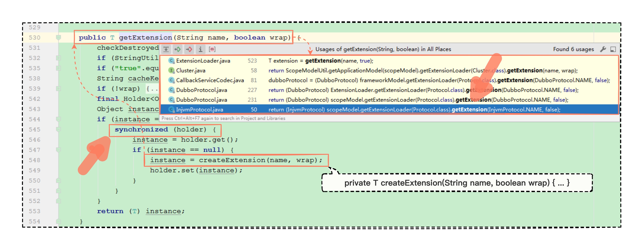Viewport: 644px width, 250px height.
Task: Toggle the method filter [m] icon
Action: [x=212, y=49]
